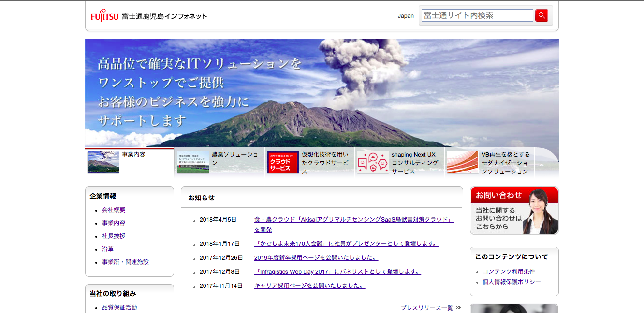
Task: Select the volcano thumbnail for 事業内容
Action: pyautogui.click(x=103, y=162)
